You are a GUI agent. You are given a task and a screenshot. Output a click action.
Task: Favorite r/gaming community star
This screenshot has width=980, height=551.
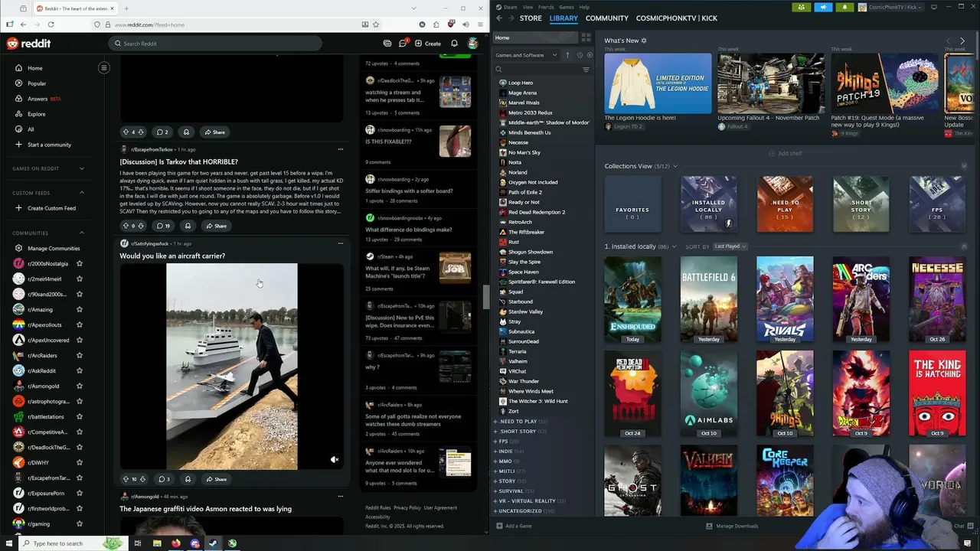[80, 523]
